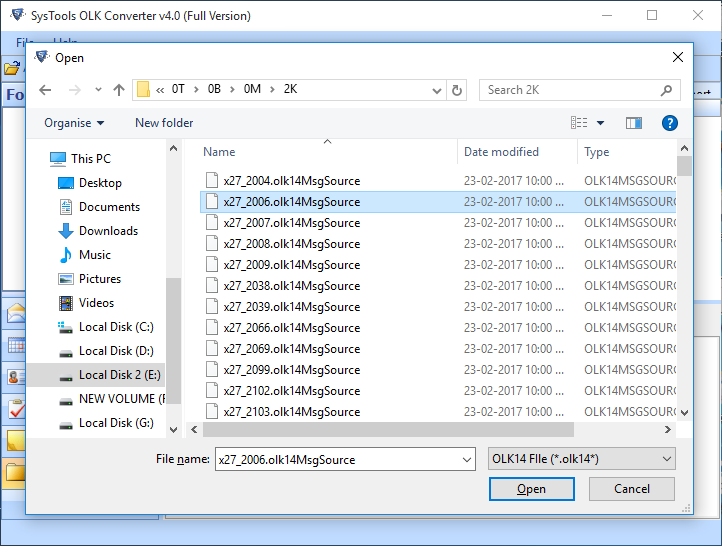Click the file icon of x27_2038
Image resolution: width=722 pixels, height=546 pixels.
click(x=212, y=285)
